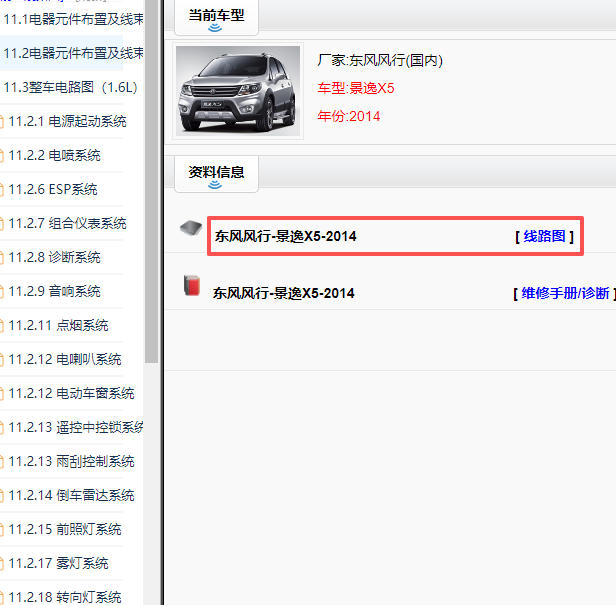Open the 线路图 link
Viewport: 616px width, 605px height.
pyautogui.click(x=544, y=236)
